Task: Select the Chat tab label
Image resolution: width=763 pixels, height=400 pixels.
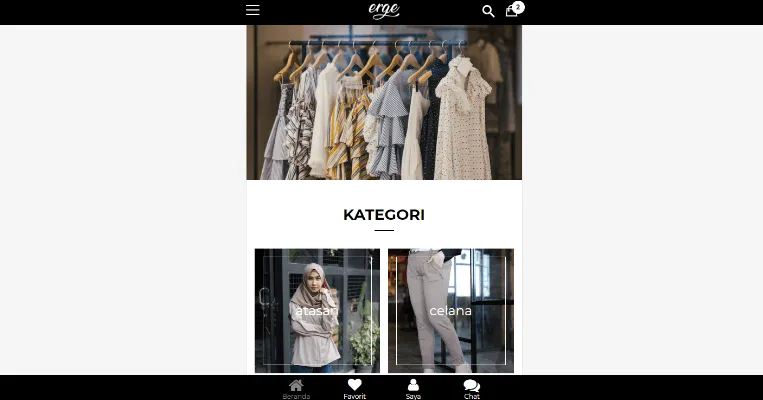Action: tap(472, 396)
